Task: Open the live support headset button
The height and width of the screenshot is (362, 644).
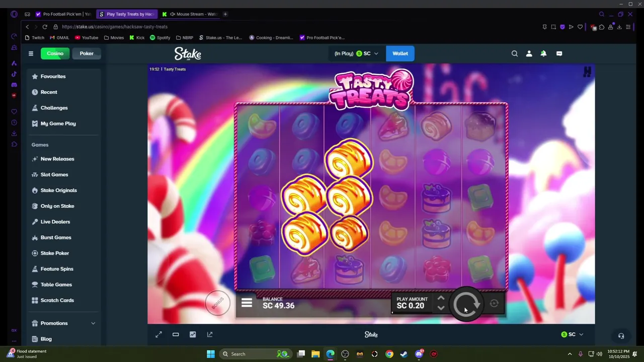Action: pyautogui.click(x=621, y=336)
